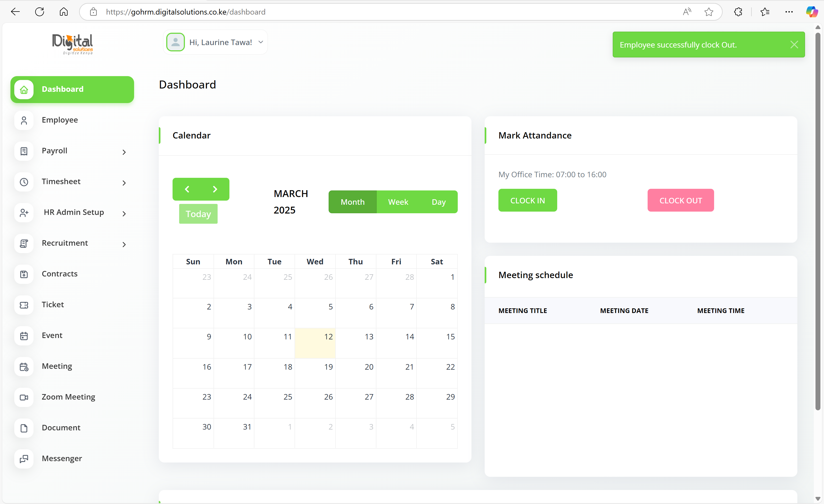Open the Messenger menu label

(62, 458)
